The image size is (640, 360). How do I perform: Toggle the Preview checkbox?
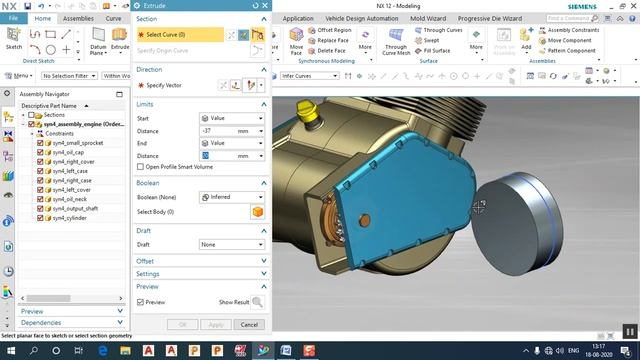pyautogui.click(x=140, y=302)
